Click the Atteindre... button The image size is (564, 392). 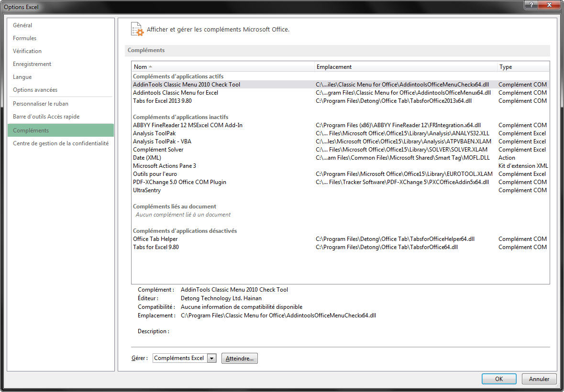[240, 358]
